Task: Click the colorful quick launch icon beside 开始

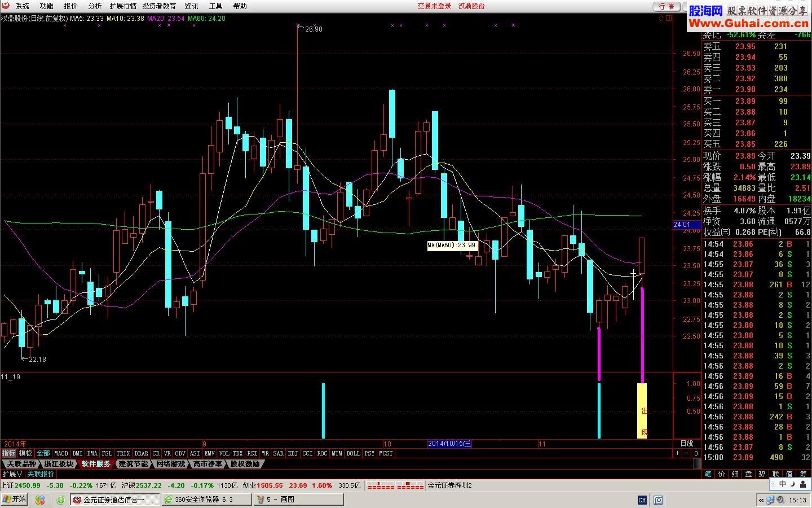Action: coord(39,500)
